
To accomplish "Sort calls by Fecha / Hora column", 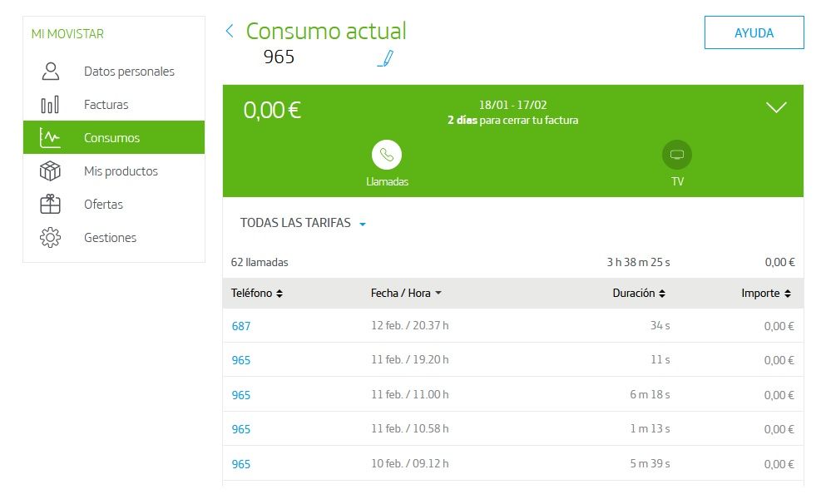I will 406,294.
